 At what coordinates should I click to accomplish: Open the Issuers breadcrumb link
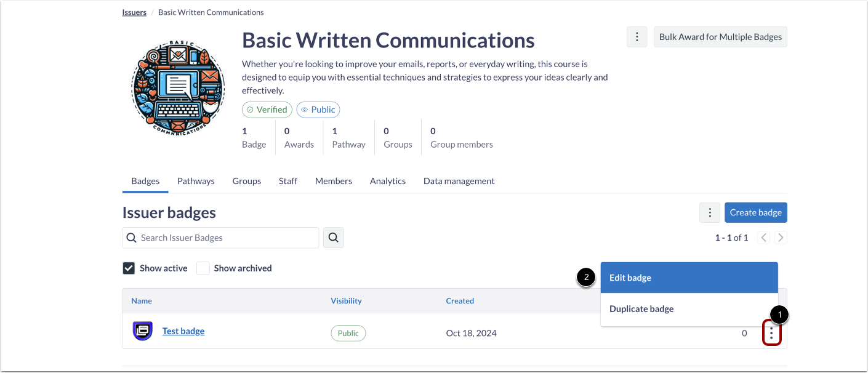click(x=134, y=12)
